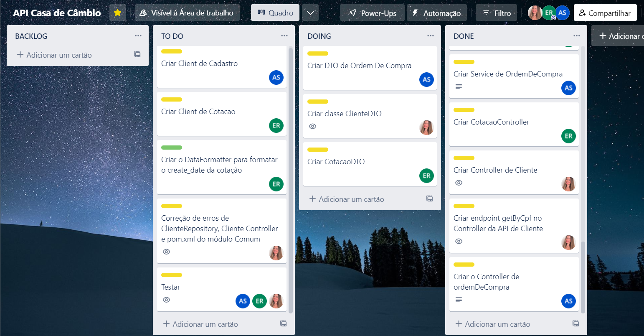Click the Compartilhar button
The image size is (644, 336).
(605, 13)
